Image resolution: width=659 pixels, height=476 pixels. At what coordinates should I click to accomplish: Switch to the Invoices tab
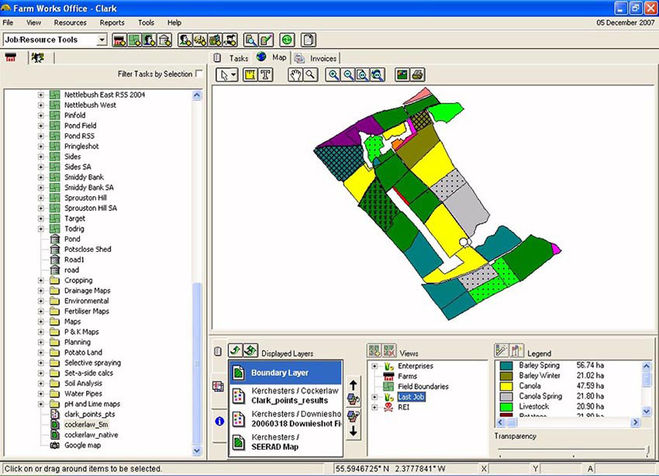pyautogui.click(x=316, y=58)
